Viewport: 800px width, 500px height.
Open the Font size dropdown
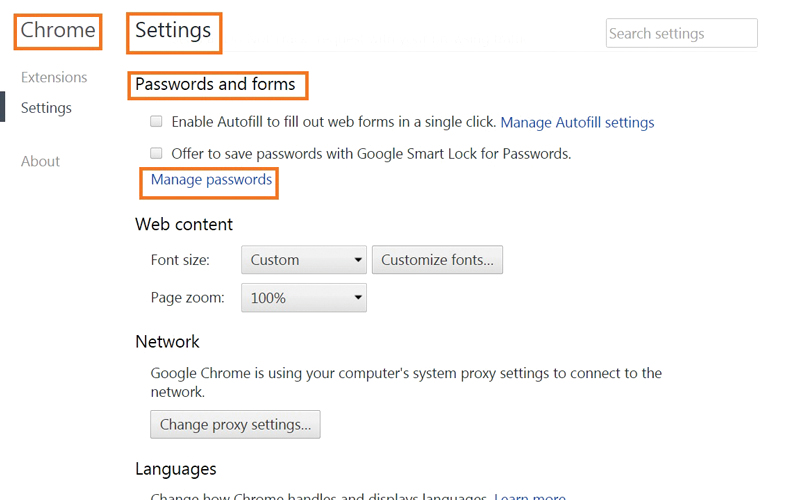click(303, 260)
